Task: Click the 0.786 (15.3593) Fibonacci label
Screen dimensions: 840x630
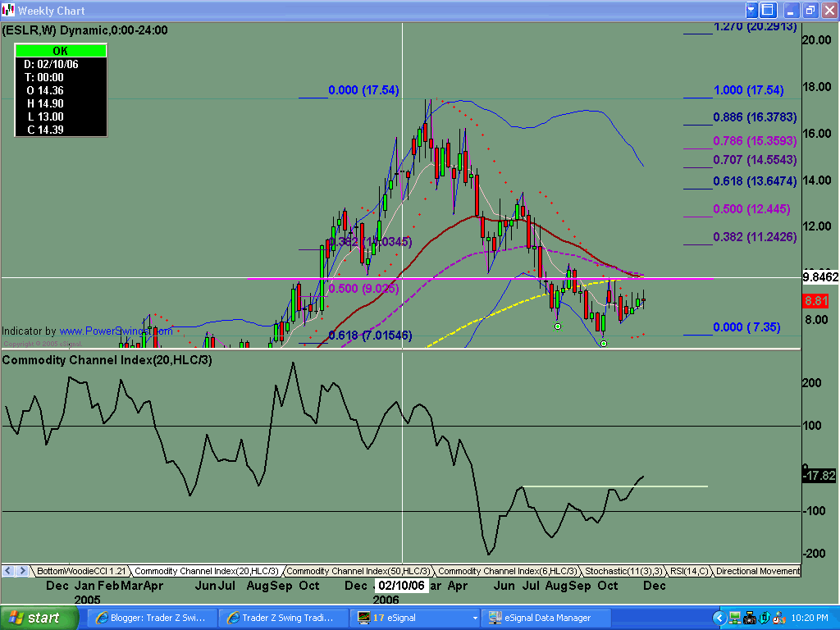Action: click(x=755, y=141)
